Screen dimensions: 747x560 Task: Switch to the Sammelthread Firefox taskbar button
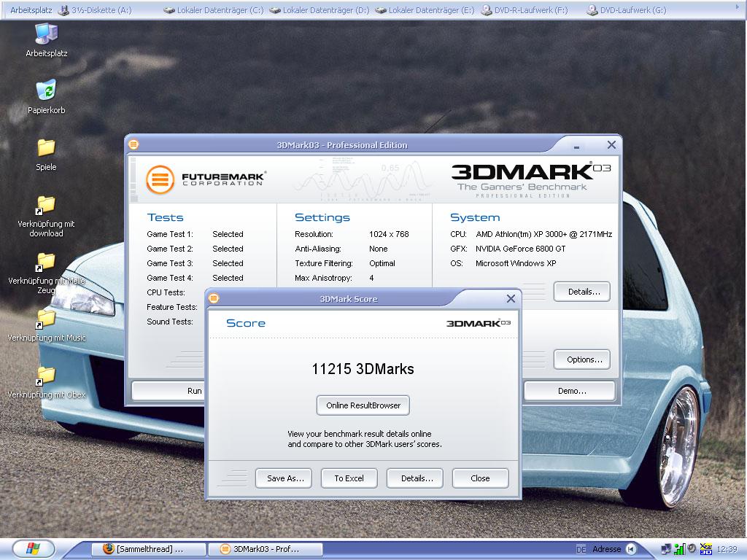point(148,549)
